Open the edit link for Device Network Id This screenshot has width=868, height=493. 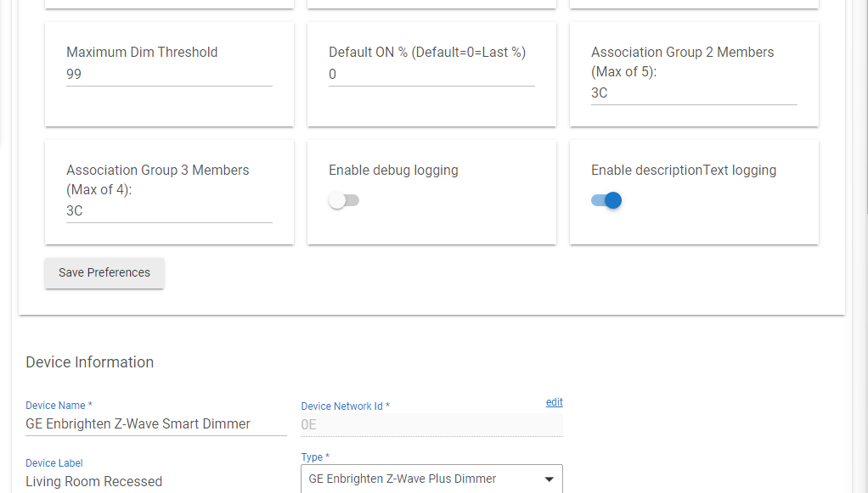point(554,402)
